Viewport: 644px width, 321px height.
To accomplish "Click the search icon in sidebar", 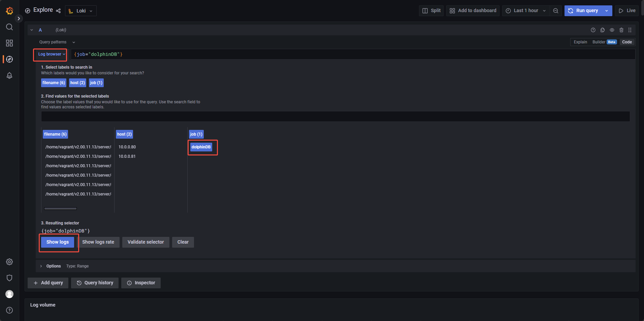I will 9,27.
